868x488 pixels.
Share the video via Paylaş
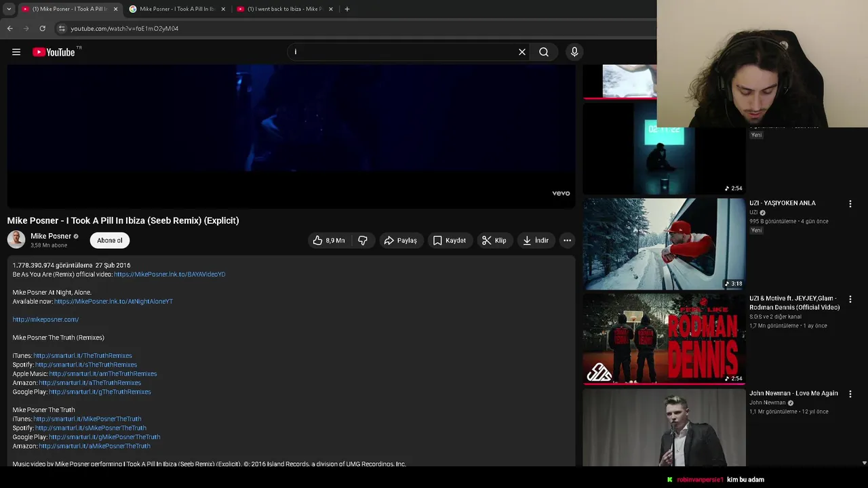(401, 241)
